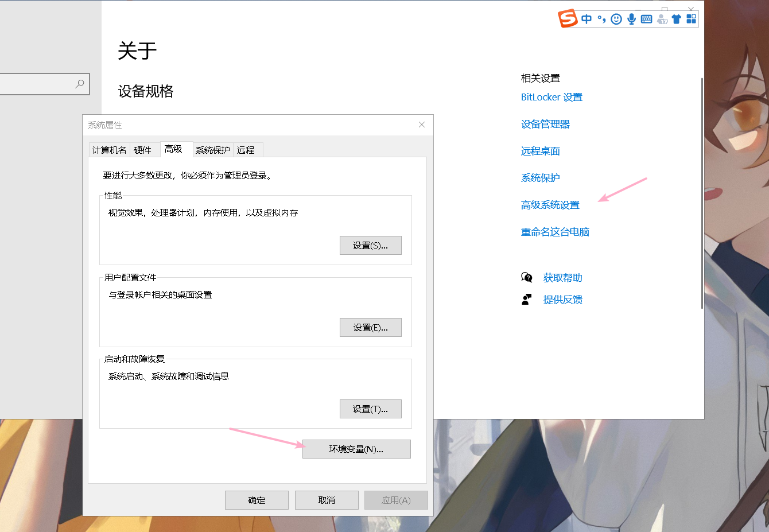Click the Sogou user account icon

click(x=662, y=19)
